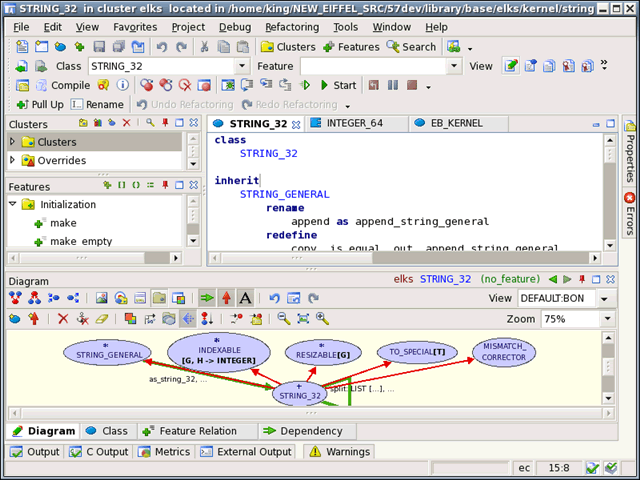The height and width of the screenshot is (480, 640).
Task: Open the Errors side panel
Action: tap(630, 213)
